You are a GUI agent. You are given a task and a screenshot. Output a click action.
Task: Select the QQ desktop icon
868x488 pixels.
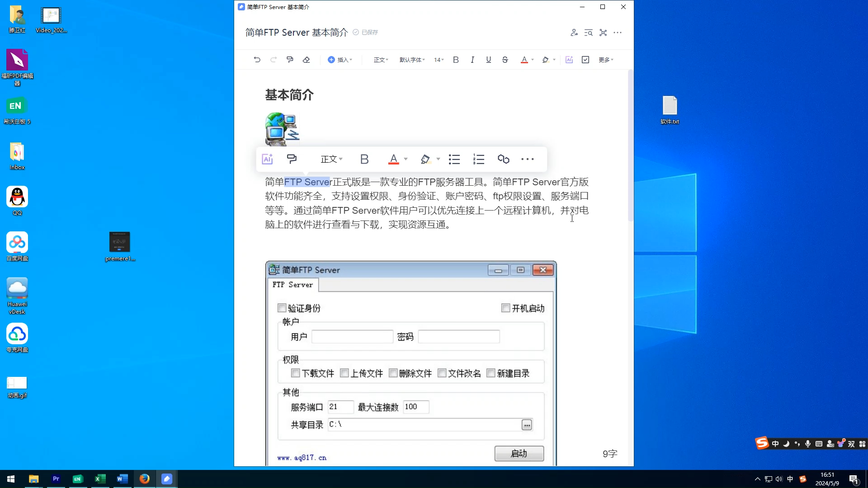click(x=17, y=202)
